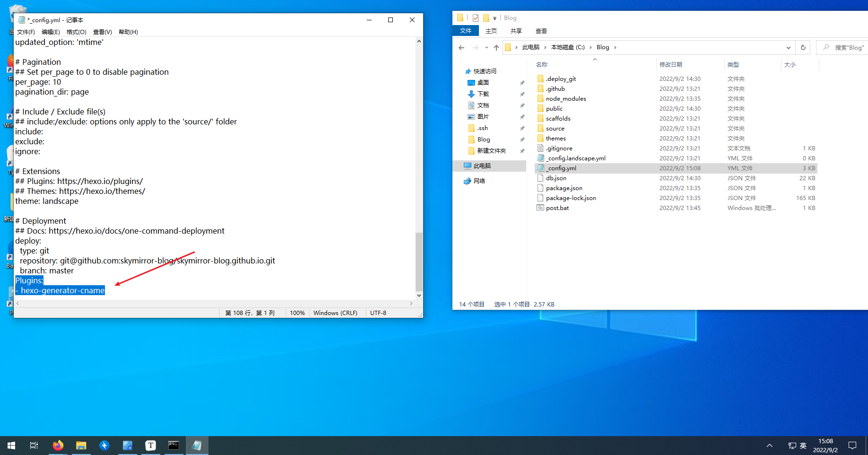
Task: Select the db.json file icon
Action: click(540, 178)
